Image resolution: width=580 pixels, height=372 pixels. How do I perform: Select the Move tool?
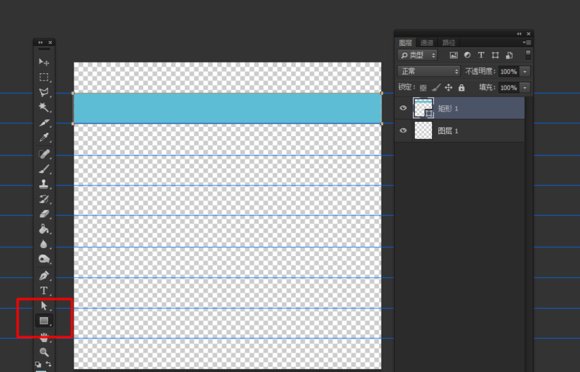(44, 62)
